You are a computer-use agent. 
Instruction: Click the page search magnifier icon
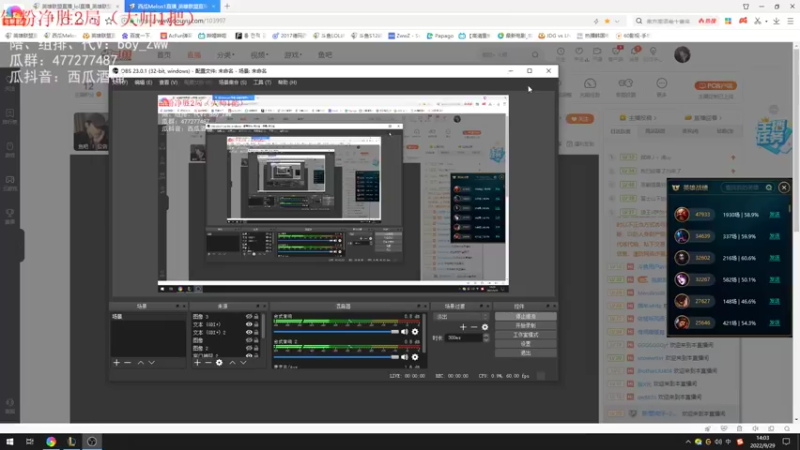(x=535, y=55)
